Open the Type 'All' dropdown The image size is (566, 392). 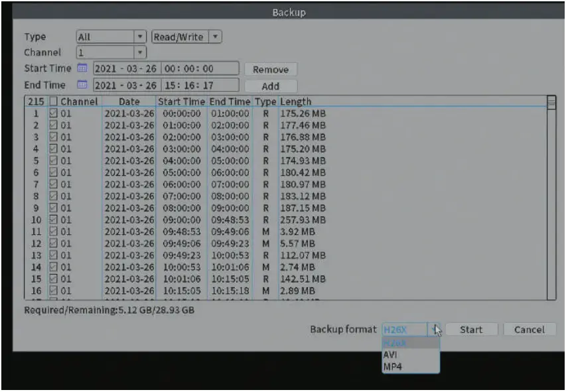111,37
